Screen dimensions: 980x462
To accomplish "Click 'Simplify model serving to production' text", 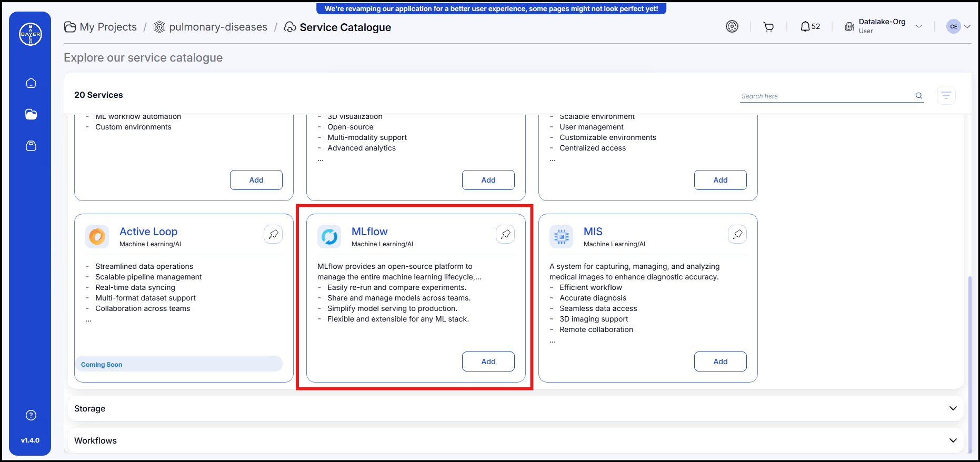I will (393, 308).
